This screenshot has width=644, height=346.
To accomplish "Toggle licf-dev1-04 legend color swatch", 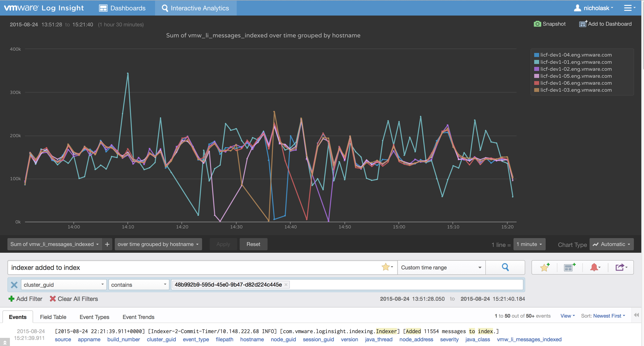I will pyautogui.click(x=536, y=55).
